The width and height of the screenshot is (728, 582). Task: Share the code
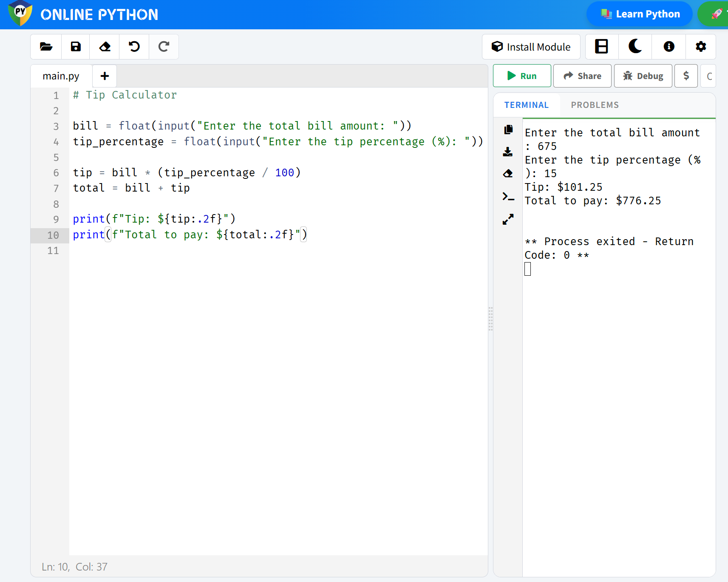(x=582, y=76)
